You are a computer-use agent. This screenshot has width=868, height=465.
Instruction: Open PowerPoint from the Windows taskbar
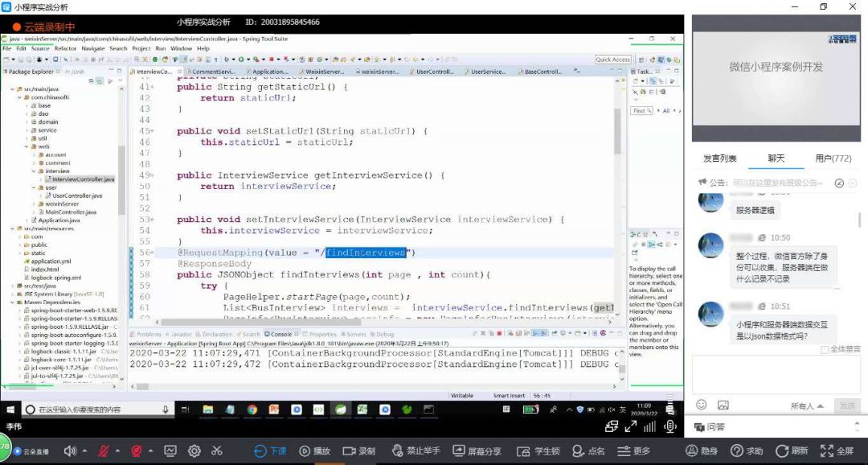[274, 409]
